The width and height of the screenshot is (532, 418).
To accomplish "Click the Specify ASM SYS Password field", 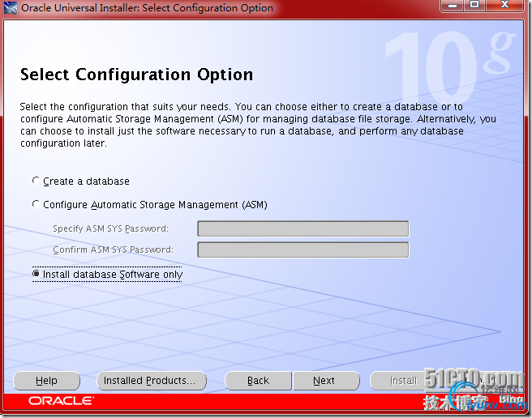I will point(303,228).
